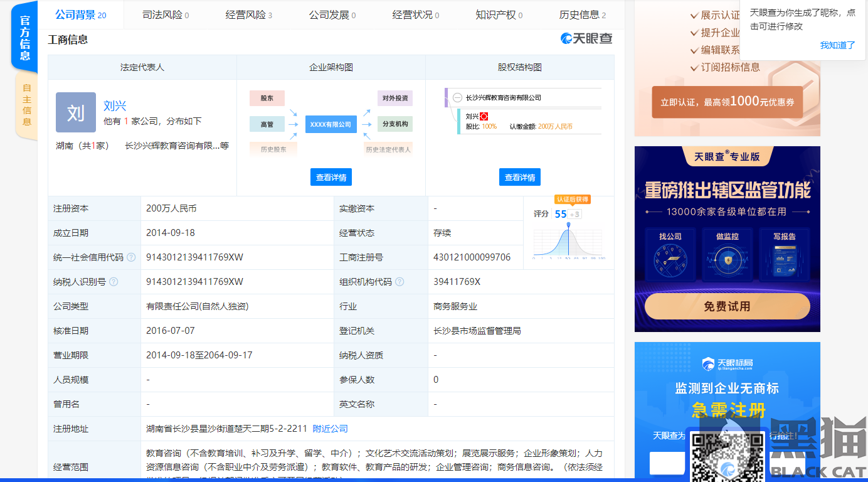The width and height of the screenshot is (868, 482).
Task: Click the QR code at the bottom right
Action: pyautogui.click(x=728, y=456)
